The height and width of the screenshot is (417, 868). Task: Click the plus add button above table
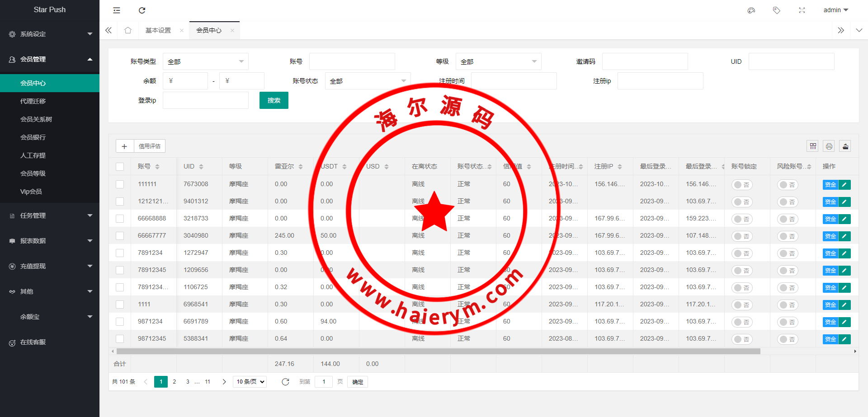[124, 146]
